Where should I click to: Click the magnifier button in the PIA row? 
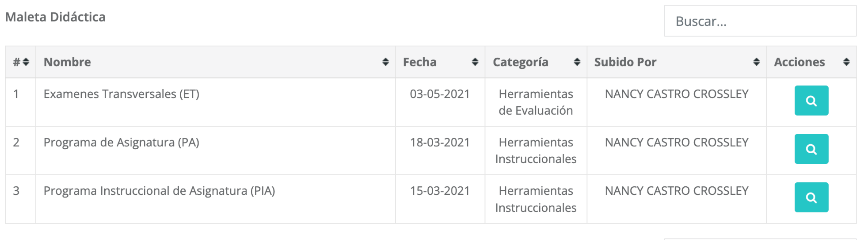coord(811,197)
